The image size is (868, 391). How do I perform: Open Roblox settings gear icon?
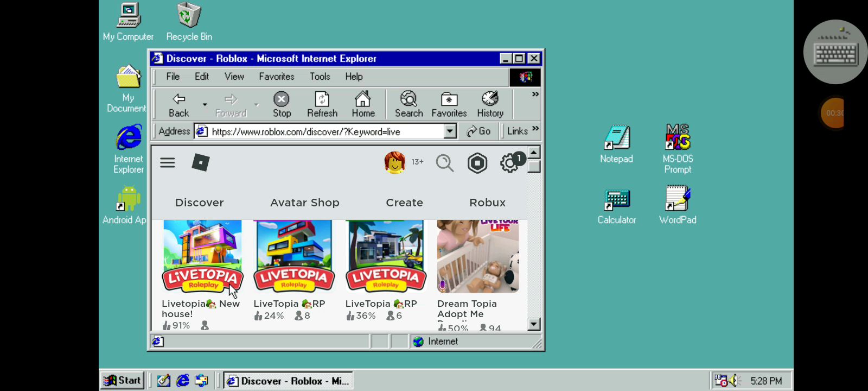tap(509, 163)
